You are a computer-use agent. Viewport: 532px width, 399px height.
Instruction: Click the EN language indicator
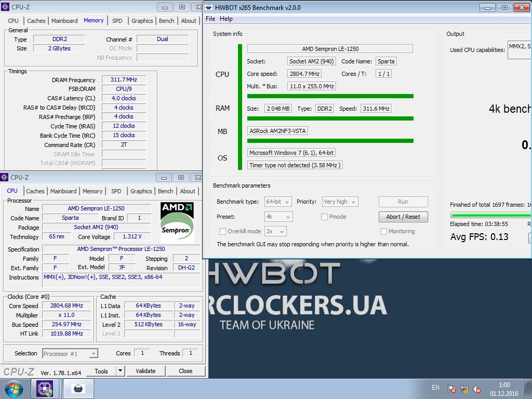tap(436, 388)
